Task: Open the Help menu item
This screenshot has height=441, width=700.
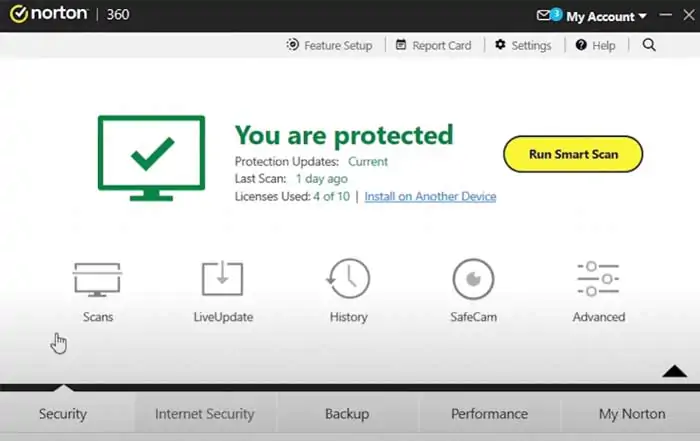Action: click(x=596, y=45)
